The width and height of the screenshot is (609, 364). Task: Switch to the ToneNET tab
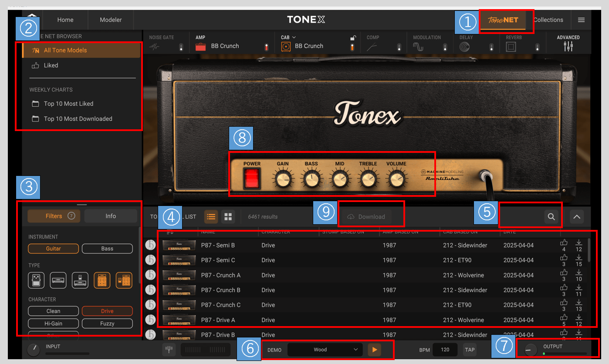pos(503,20)
